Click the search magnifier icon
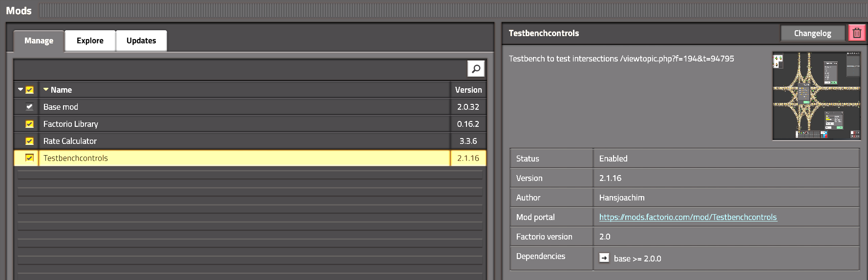Screen dimensions: 868x280 coord(476,69)
